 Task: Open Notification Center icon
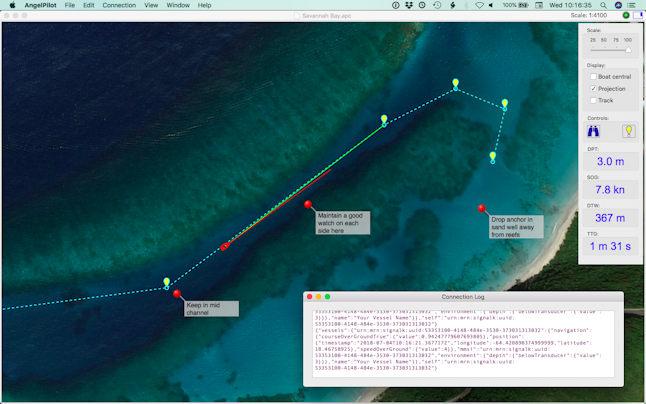coord(631,5)
